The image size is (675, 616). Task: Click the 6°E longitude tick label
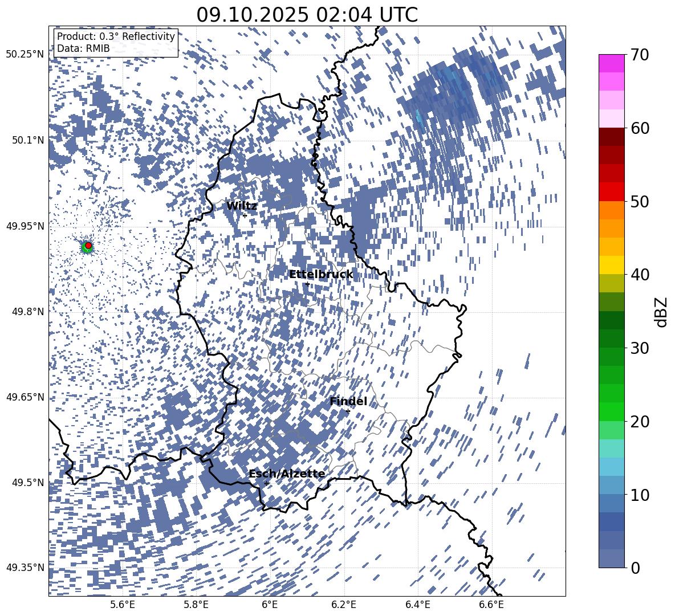point(270,605)
